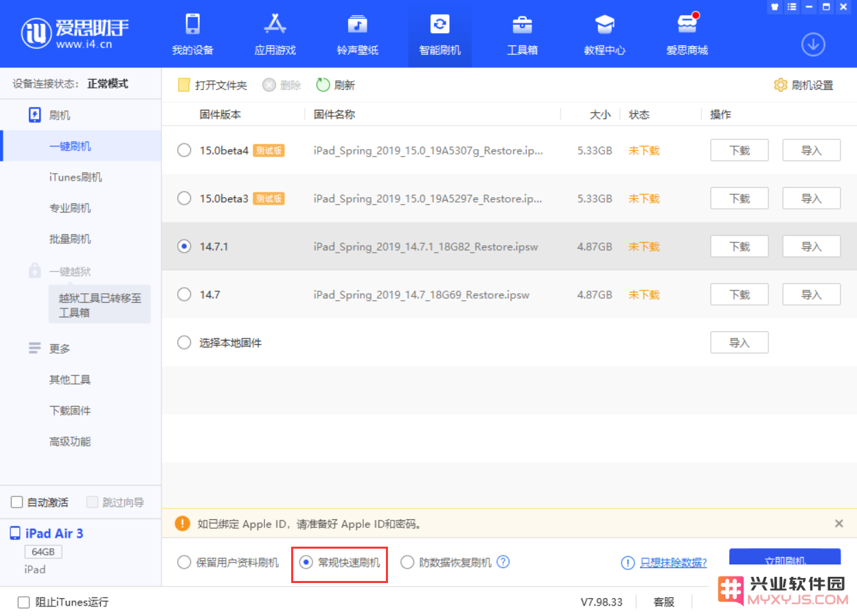The width and height of the screenshot is (857, 616).
Task: Download the 15.0beta4 firmware
Action: (739, 150)
